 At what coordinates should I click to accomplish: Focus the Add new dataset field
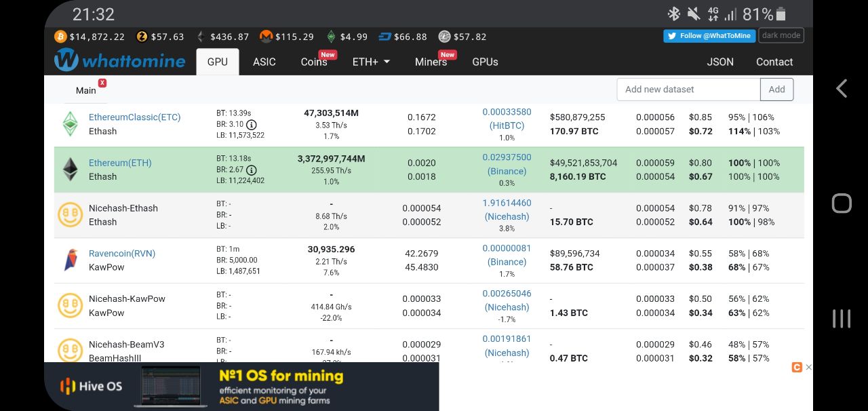[688, 90]
